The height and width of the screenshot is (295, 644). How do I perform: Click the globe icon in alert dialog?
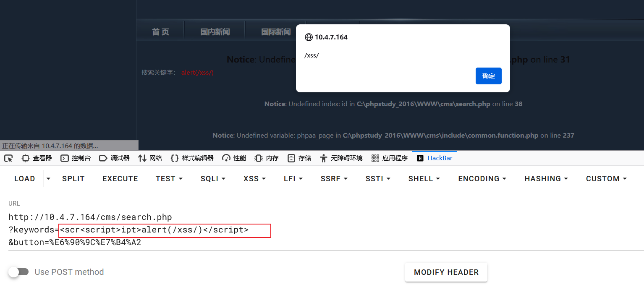pos(309,37)
